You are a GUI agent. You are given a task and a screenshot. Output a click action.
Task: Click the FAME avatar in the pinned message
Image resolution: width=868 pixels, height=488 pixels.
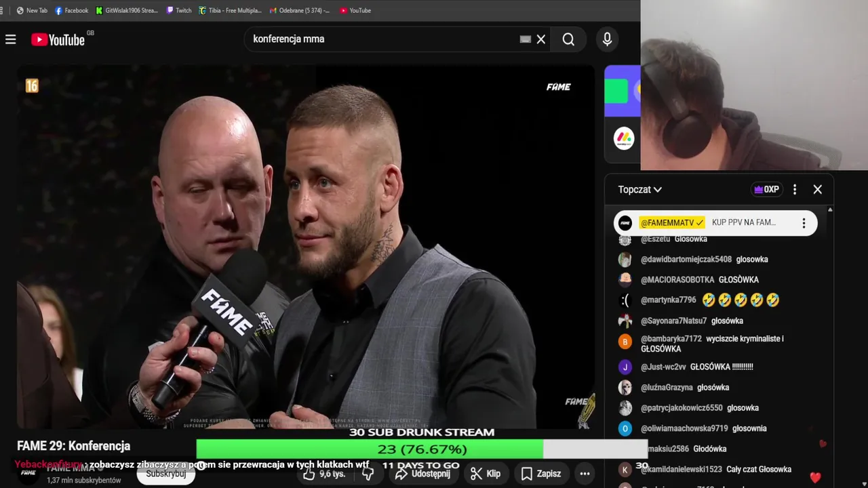625,223
